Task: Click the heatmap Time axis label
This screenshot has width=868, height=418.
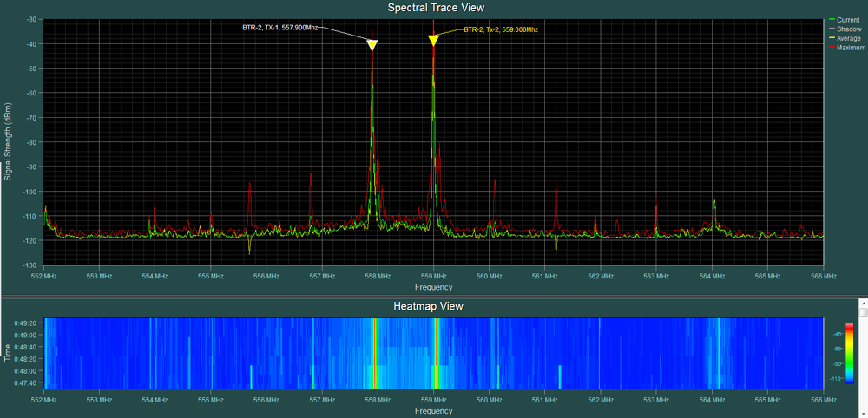Action: click(x=8, y=353)
